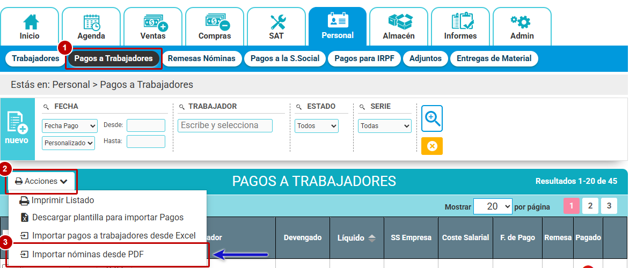Screen dimensions: 644x268
Task: Click the Remesa column header
Action: point(558,237)
